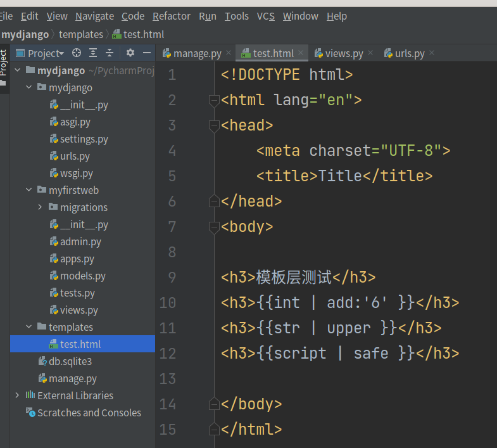Collapse the mydjango root project folder
Viewport: 497px width, 448px height.
tap(18, 70)
